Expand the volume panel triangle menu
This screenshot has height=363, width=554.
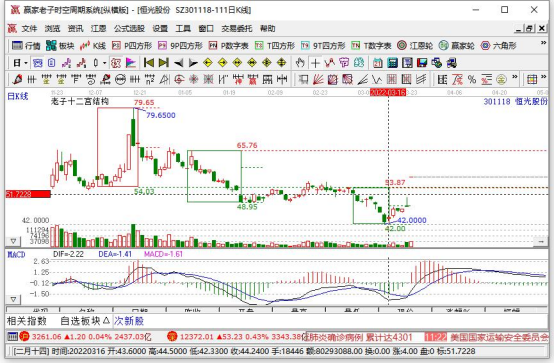point(13,241)
